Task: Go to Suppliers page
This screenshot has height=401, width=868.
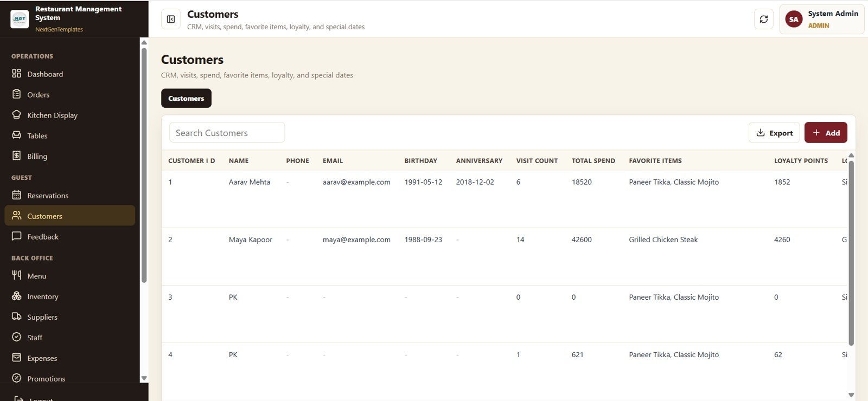Action: [x=69, y=317]
